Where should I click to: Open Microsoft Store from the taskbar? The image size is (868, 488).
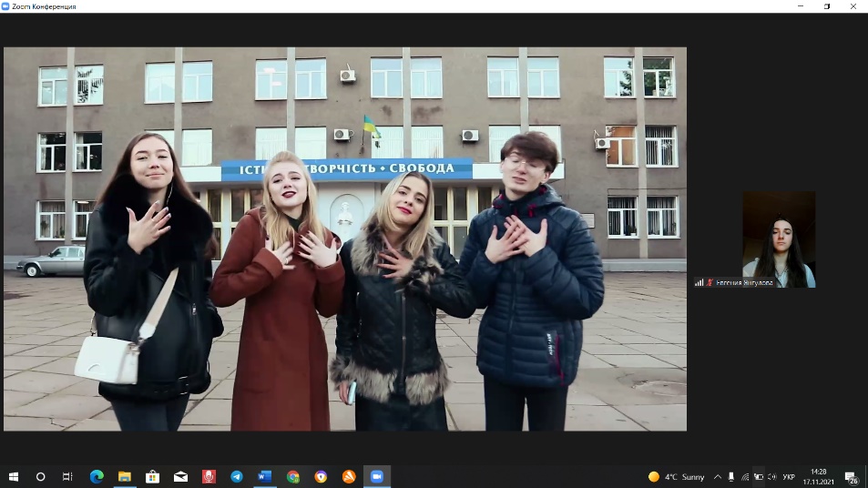pyautogui.click(x=153, y=476)
